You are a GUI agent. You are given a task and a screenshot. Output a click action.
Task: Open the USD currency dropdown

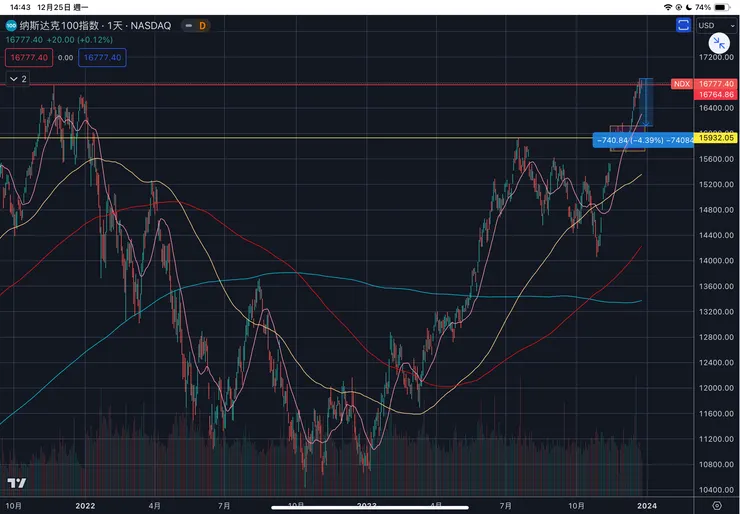(x=716, y=25)
